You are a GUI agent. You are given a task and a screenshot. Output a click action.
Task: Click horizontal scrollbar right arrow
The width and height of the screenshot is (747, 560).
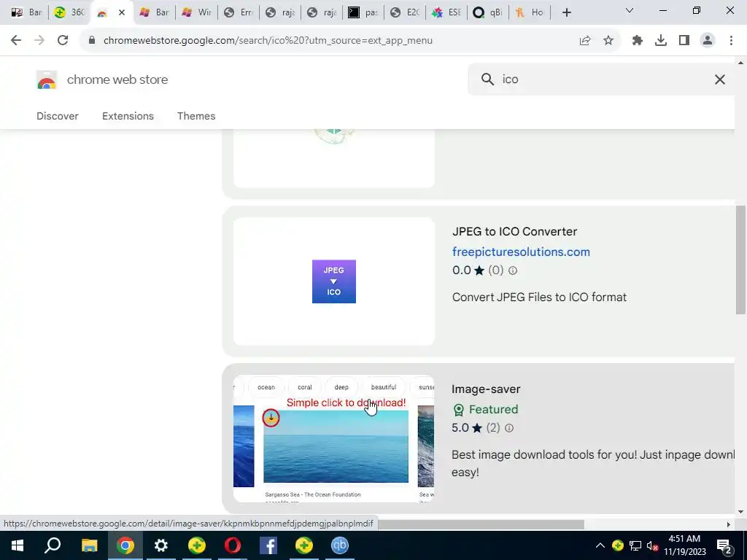(x=729, y=524)
